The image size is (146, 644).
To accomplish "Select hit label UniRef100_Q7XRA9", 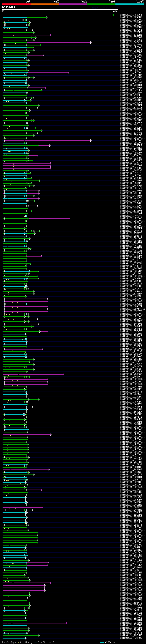I will (x=131, y=60).
